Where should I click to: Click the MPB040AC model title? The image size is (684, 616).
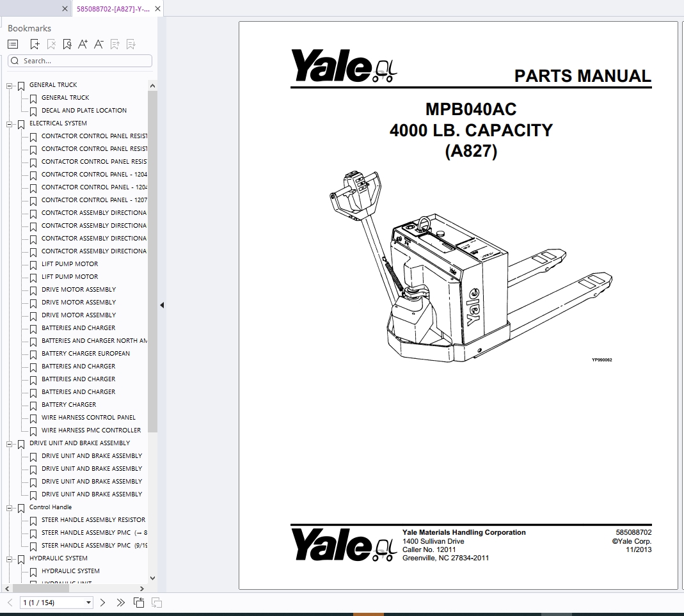[x=471, y=109]
